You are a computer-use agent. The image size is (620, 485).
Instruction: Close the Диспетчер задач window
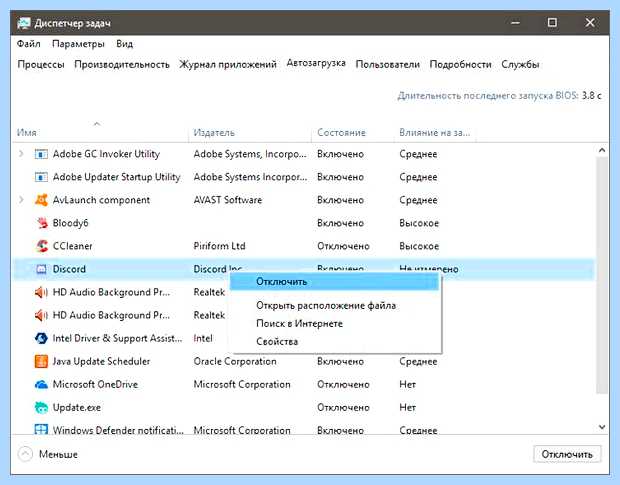(x=590, y=23)
